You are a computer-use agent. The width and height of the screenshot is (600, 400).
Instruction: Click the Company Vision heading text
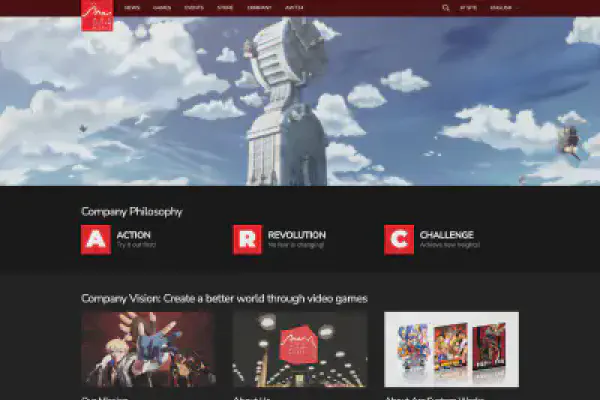(x=224, y=298)
